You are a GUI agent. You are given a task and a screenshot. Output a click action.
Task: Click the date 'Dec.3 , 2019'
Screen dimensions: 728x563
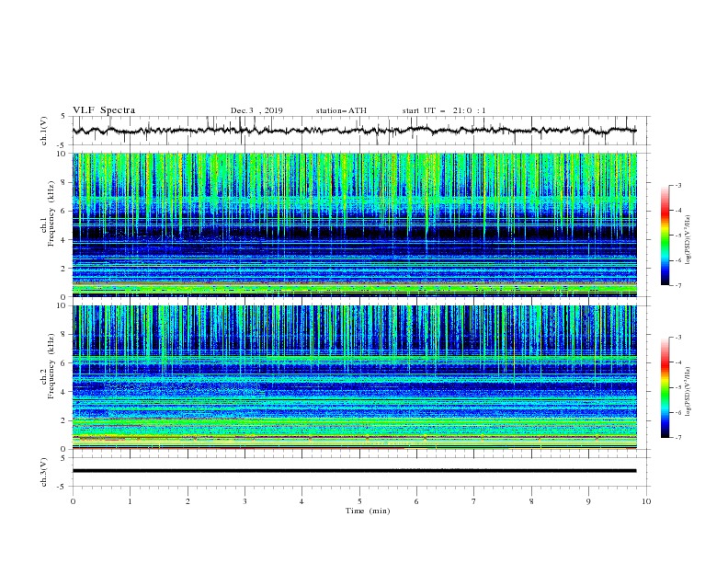[x=256, y=110]
